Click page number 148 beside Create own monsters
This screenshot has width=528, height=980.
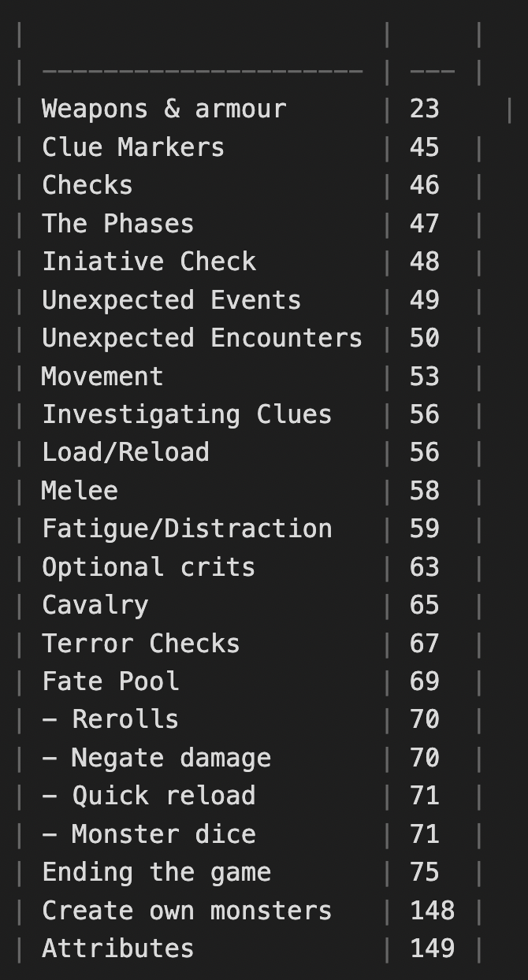point(432,911)
